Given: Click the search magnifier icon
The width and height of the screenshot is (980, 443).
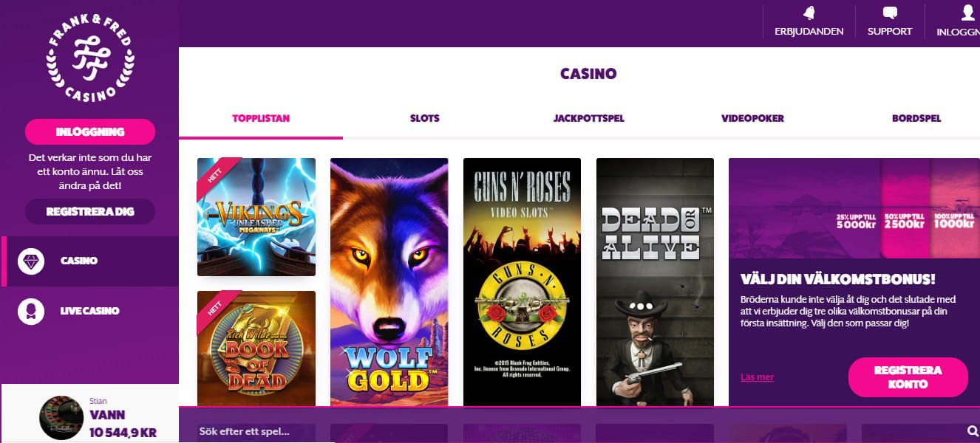Looking at the screenshot, I should [973, 431].
